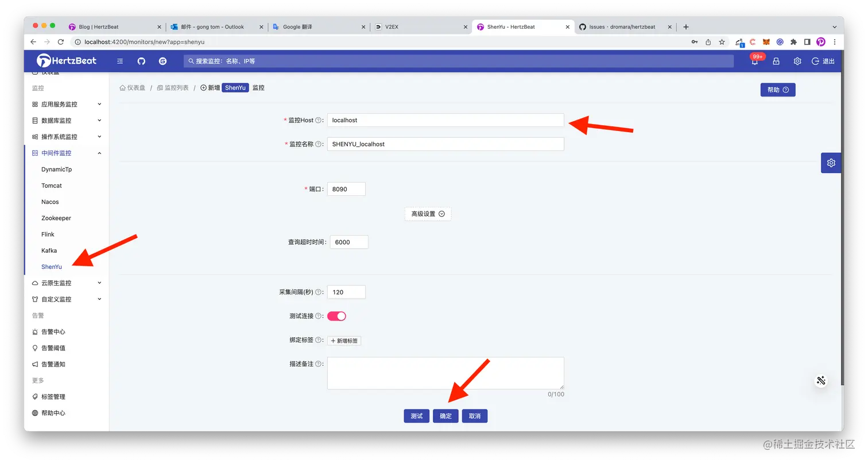Open the 高级设置 advanced settings section
This screenshot has width=868, height=463.
click(x=427, y=213)
